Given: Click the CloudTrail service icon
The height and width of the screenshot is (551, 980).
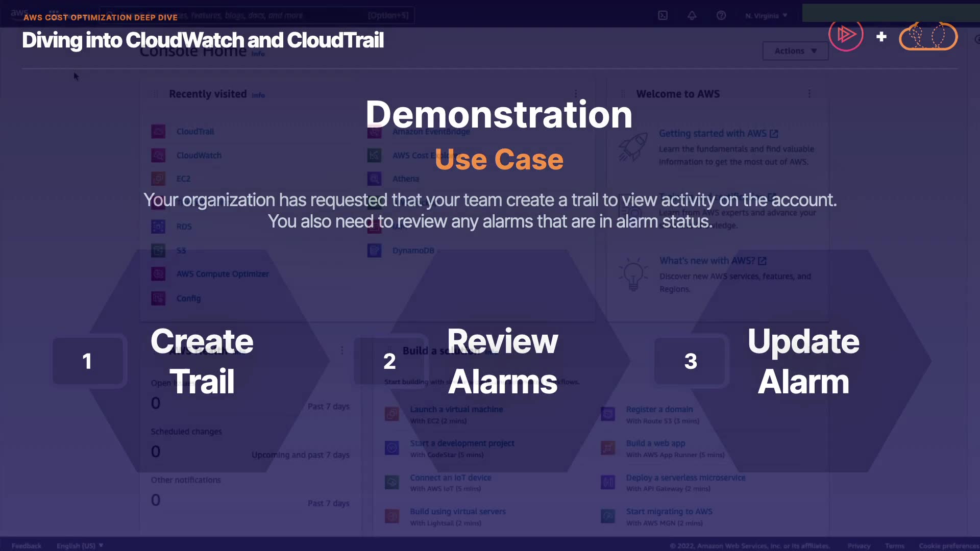Looking at the screenshot, I should [158, 132].
